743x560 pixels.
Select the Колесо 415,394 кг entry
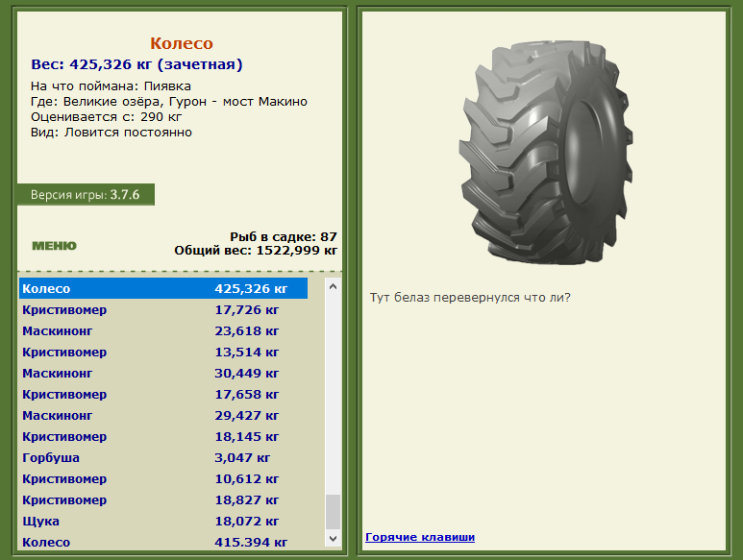[163, 542]
